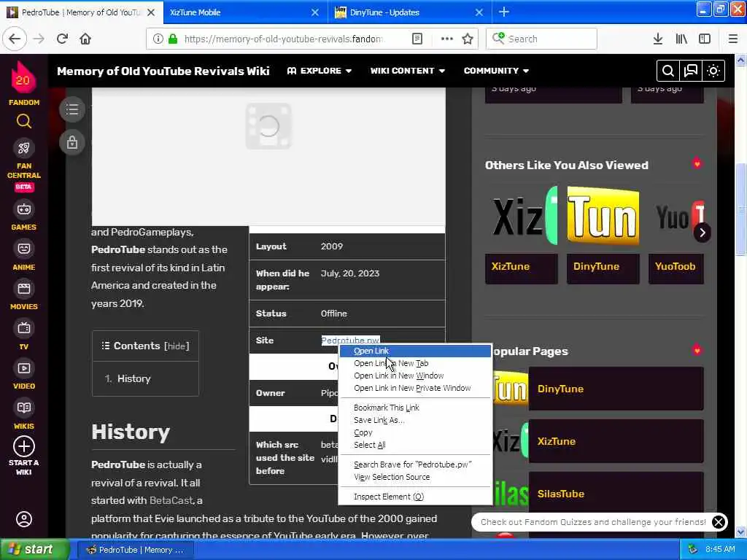This screenshot has width=747, height=560.
Task: Open Wikis section in Fandom sidebar
Action: [x=24, y=415]
